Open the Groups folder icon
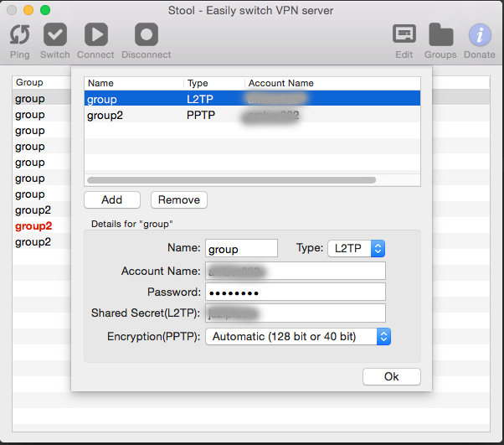 click(x=440, y=34)
